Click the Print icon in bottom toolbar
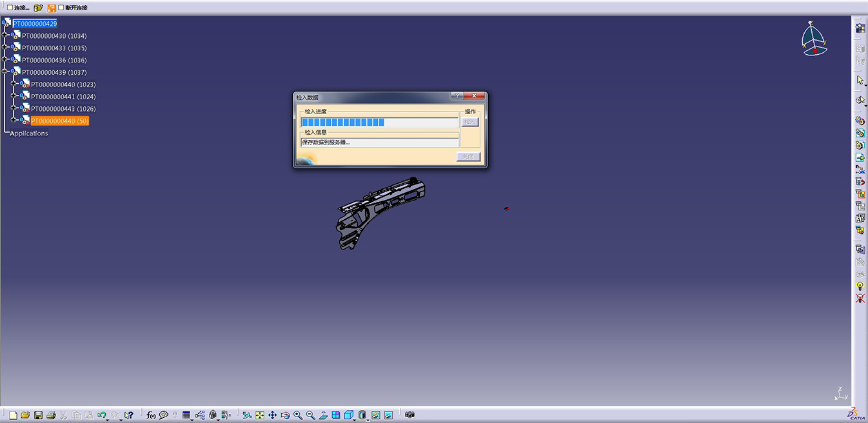 tap(51, 415)
